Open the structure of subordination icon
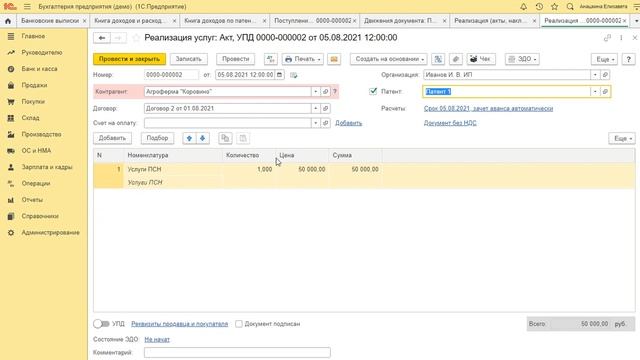The width and height of the screenshot is (640, 360). tap(438, 59)
